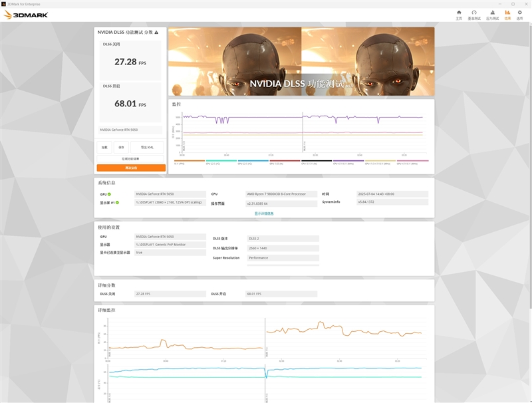Viewport: 532px width, 403px height.
Task: Toggle the pink GPU clock frequency legend
Action: (x=412, y=162)
